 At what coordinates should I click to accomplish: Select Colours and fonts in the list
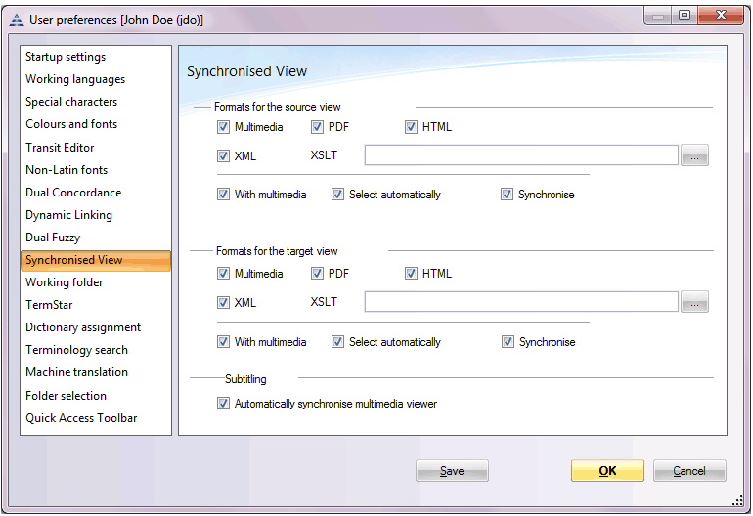pos(71,124)
